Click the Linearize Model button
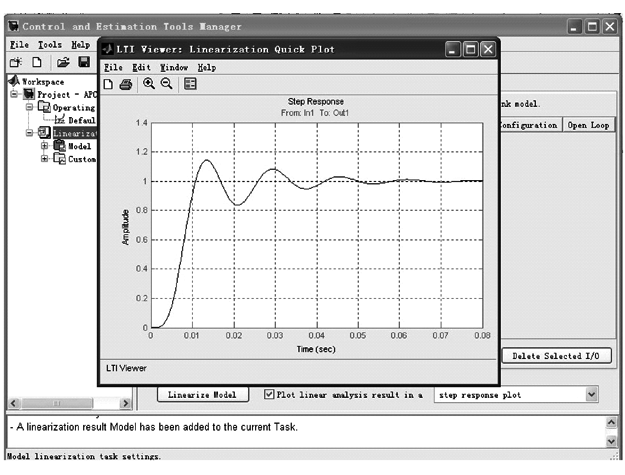Image resolution: width=625 pixels, height=475 pixels. click(202, 395)
